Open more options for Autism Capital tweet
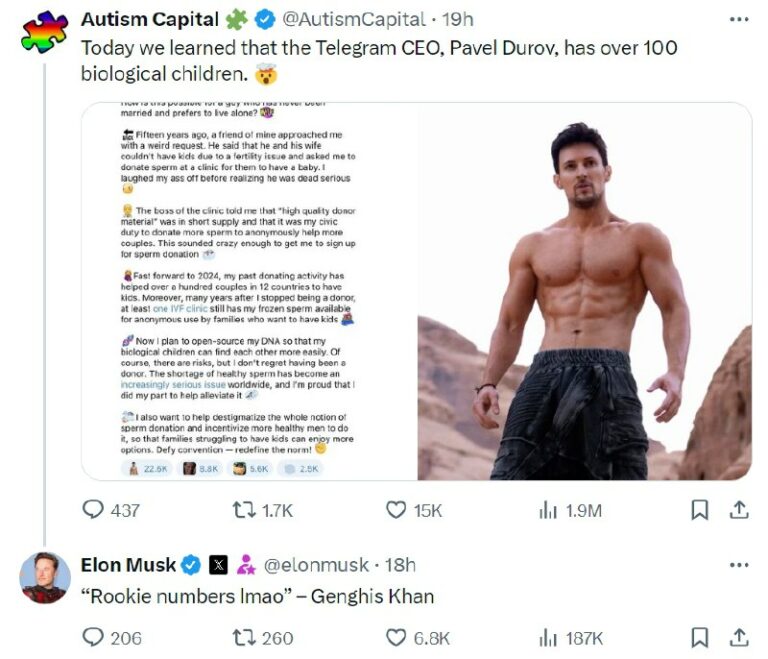The width and height of the screenshot is (768, 659). 739,20
